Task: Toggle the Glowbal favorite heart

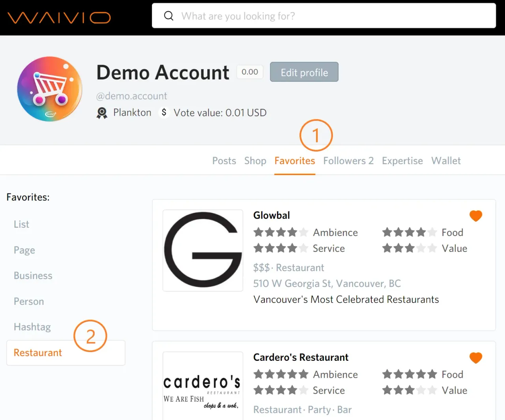Action: pos(476,216)
